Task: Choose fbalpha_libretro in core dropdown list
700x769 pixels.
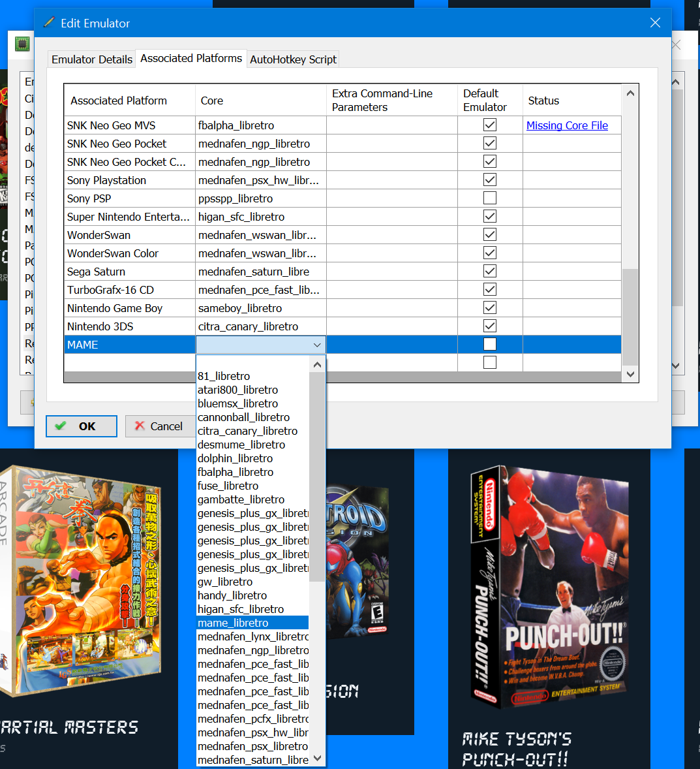Action: 252,472
